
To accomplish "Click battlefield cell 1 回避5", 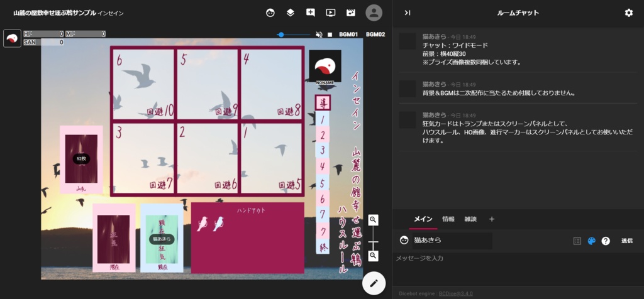I will tap(271, 158).
